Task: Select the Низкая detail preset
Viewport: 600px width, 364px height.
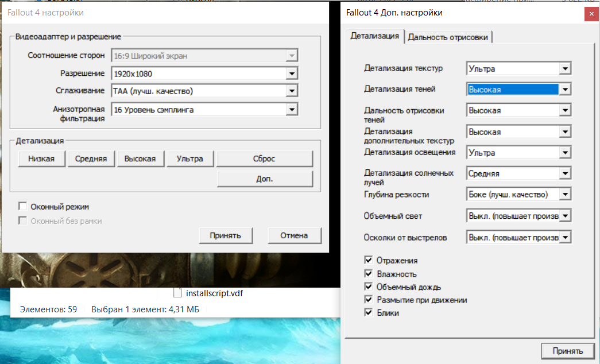Action: (41, 159)
